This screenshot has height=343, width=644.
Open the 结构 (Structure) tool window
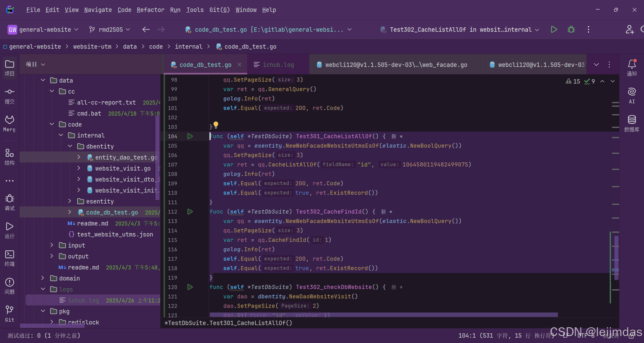[9, 155]
